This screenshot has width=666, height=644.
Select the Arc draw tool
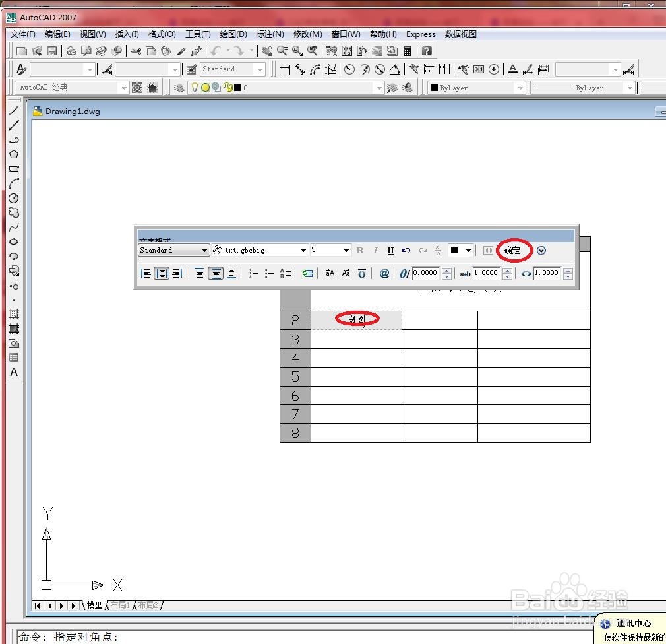(14, 183)
